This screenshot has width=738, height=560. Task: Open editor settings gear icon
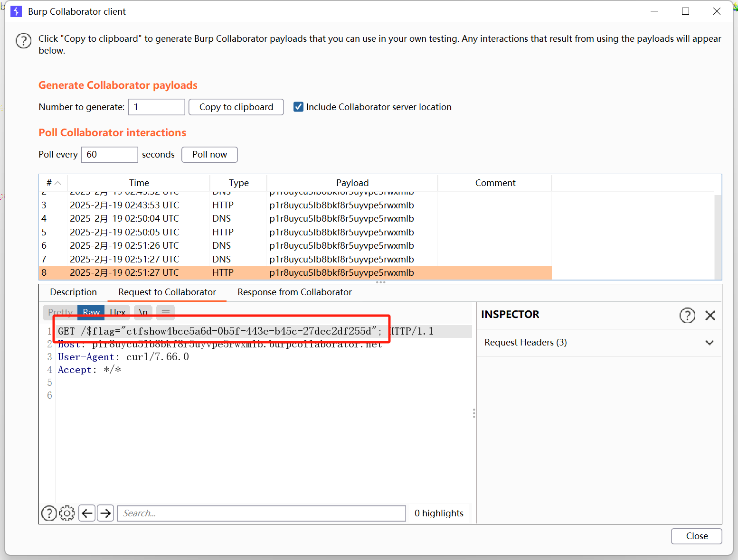(x=67, y=513)
